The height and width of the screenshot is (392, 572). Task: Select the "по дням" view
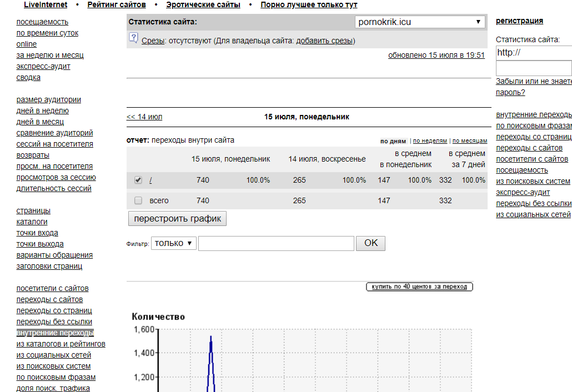pyautogui.click(x=393, y=141)
